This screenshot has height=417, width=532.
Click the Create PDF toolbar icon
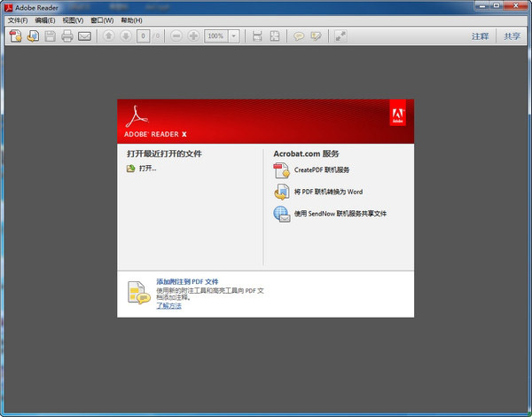[x=15, y=36]
